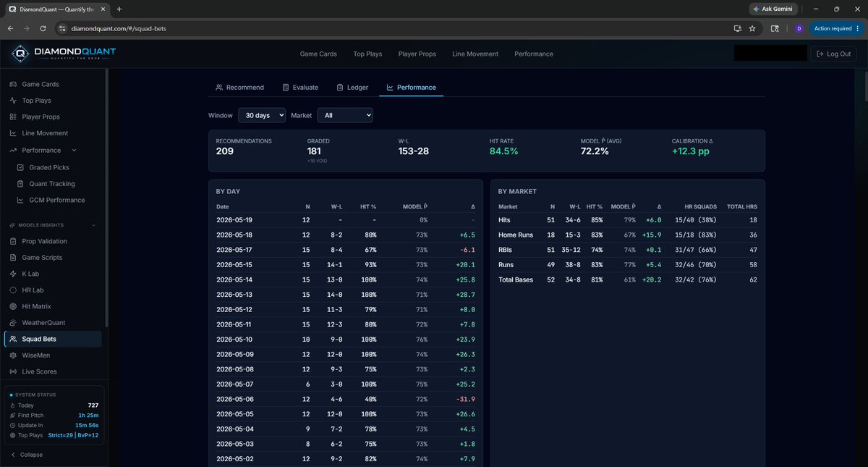Click the Total Bases market row label
Screen dimensions: 868x467
click(516, 279)
